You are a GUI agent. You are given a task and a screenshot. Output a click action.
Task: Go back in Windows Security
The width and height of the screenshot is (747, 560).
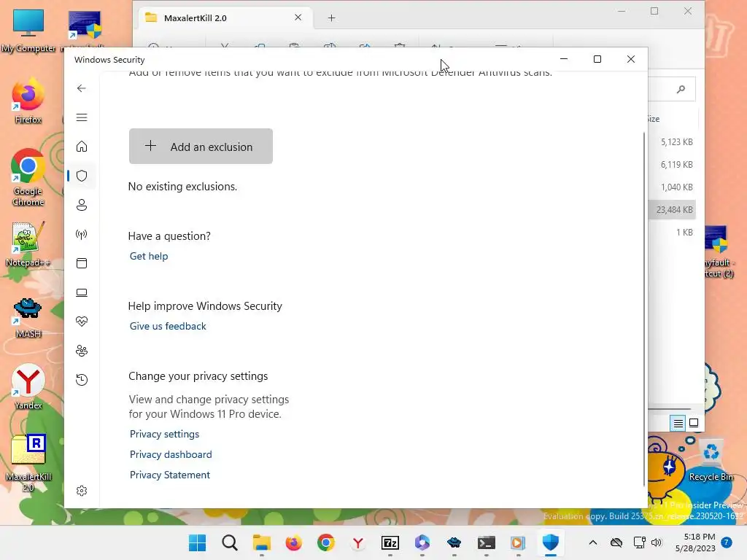tap(82, 88)
